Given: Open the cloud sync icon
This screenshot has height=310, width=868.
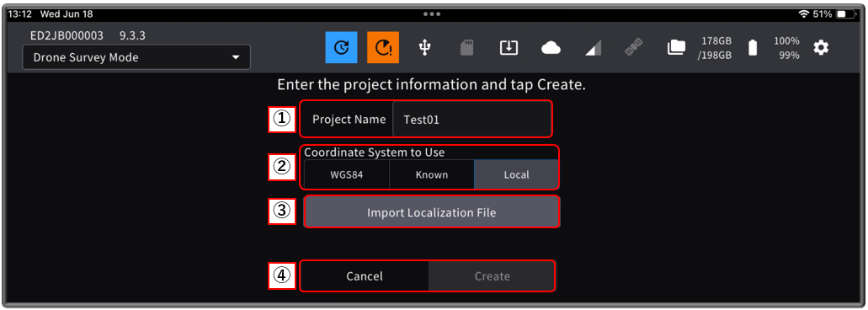Looking at the screenshot, I should pyautogui.click(x=551, y=49).
